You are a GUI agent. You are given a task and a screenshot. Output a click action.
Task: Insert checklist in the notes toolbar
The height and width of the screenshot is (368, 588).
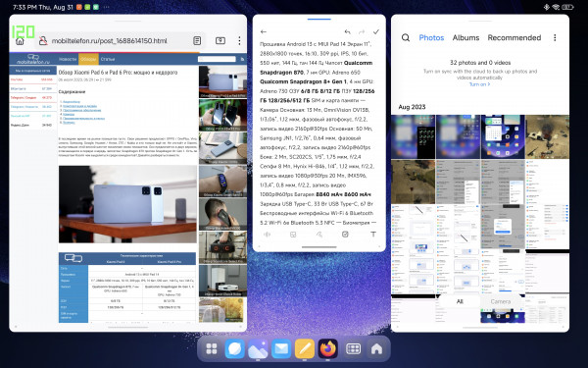(345, 235)
